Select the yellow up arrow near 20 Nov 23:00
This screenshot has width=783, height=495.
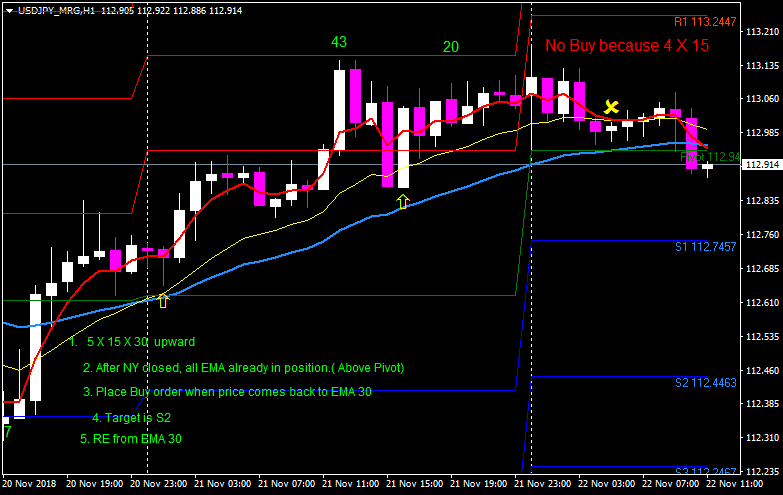163,301
